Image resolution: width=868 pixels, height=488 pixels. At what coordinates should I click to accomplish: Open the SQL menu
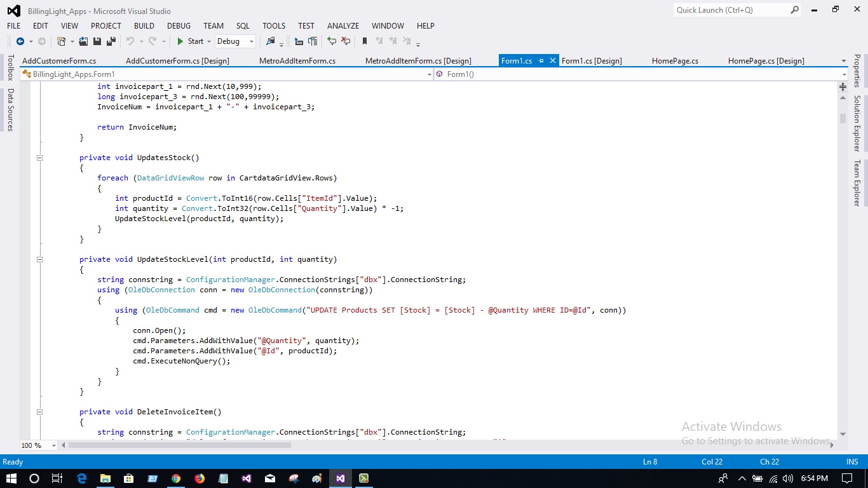tap(242, 26)
